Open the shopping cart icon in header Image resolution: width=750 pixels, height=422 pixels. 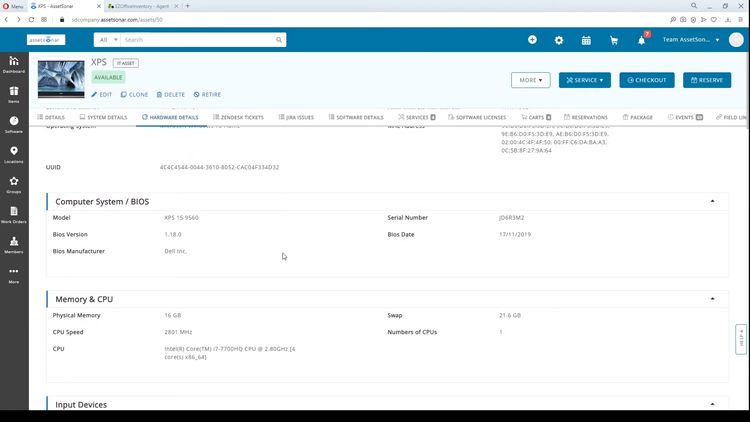point(613,40)
